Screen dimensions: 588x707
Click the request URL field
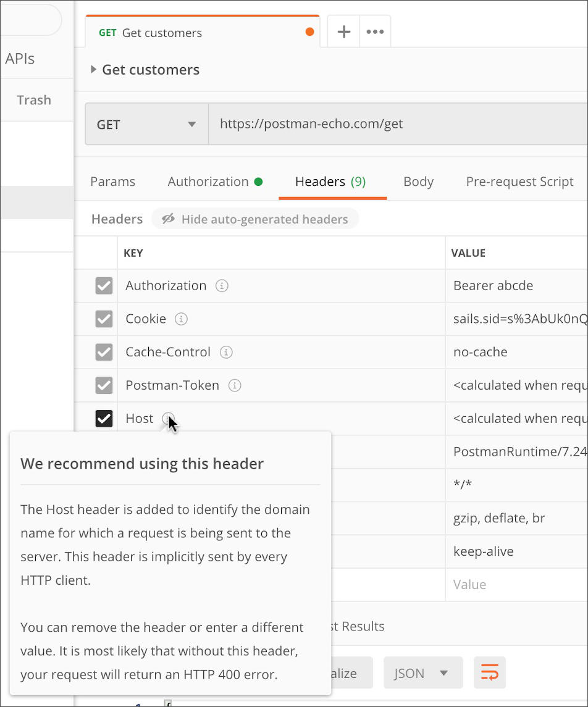tap(398, 124)
